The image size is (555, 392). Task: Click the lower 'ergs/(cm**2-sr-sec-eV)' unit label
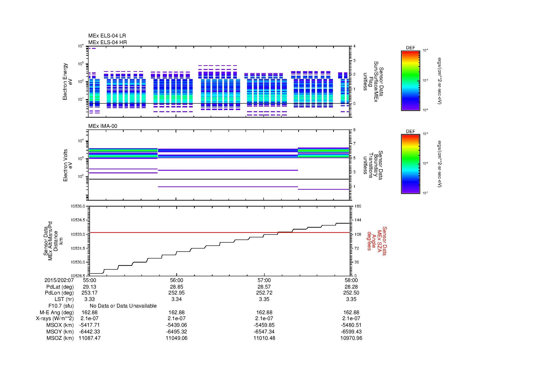440,164
